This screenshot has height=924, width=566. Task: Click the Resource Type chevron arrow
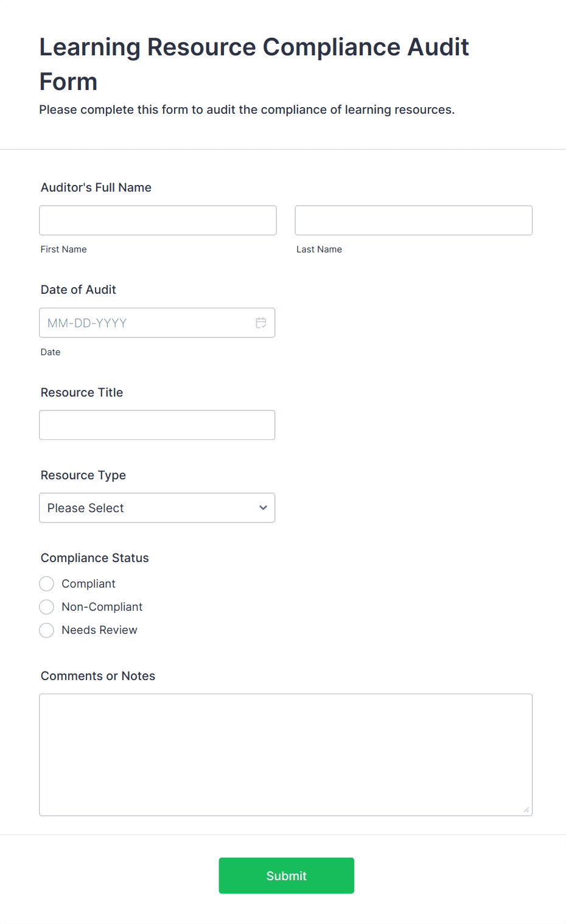(263, 508)
